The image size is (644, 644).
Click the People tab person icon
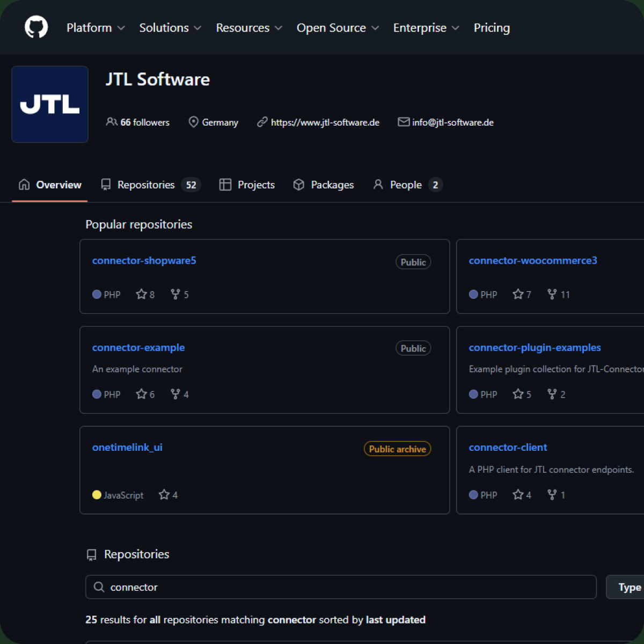pyautogui.click(x=378, y=185)
